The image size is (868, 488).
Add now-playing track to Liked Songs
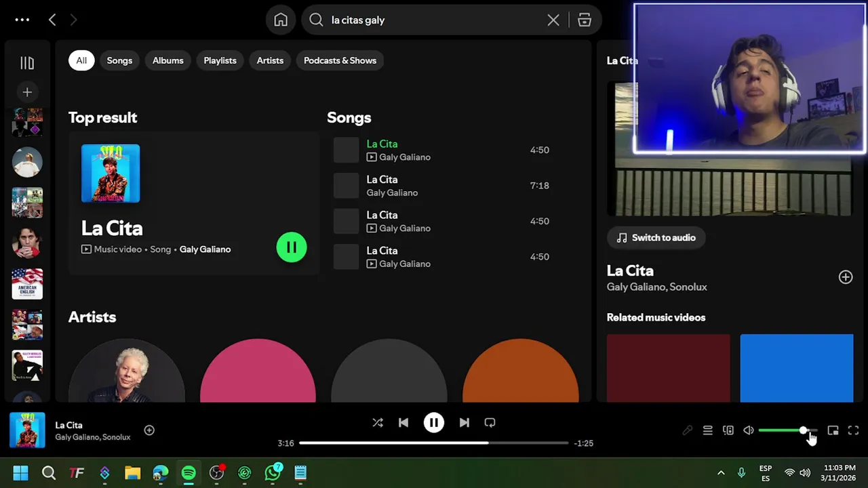point(149,430)
